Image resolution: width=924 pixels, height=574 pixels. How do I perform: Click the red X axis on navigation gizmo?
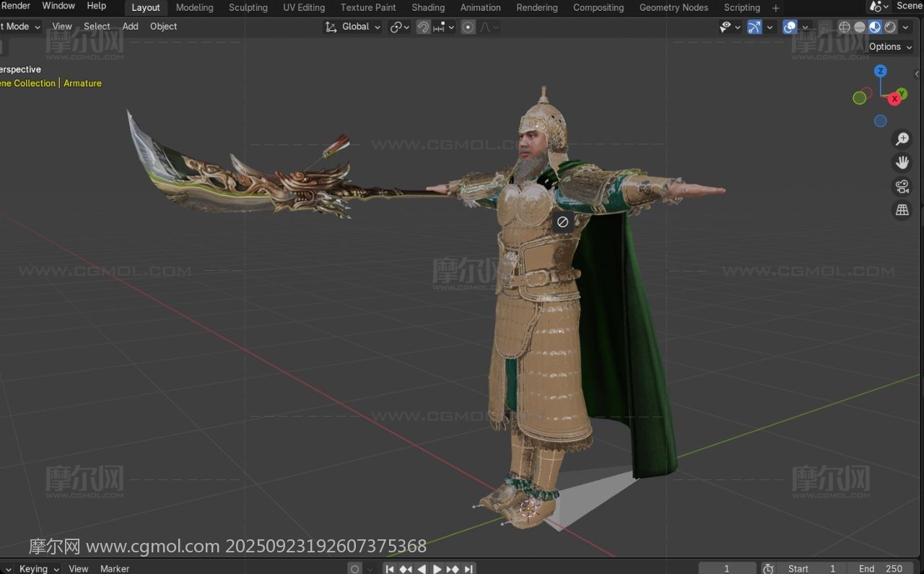[x=895, y=98]
